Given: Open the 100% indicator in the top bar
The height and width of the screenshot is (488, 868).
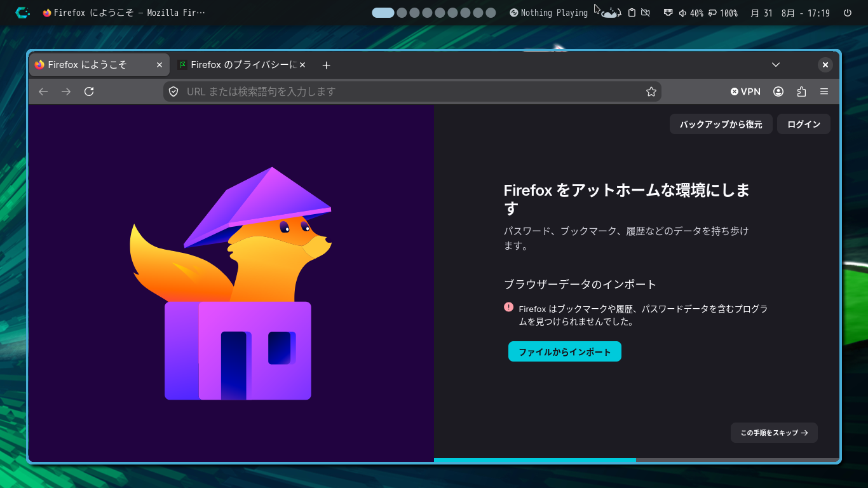Looking at the screenshot, I should pyautogui.click(x=723, y=13).
